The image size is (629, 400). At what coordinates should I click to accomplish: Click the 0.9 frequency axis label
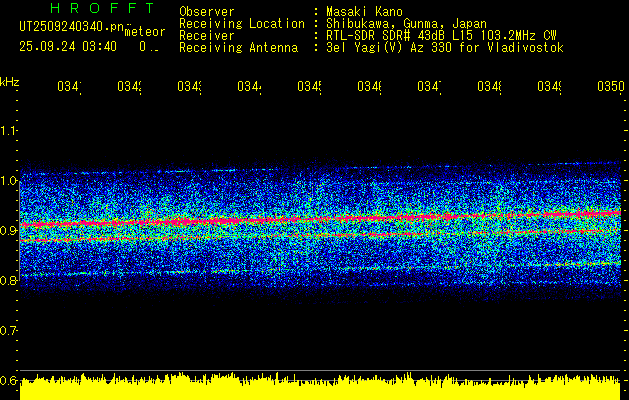8,230
